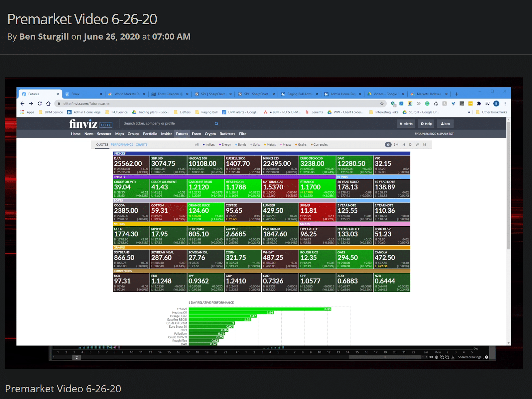Click the bright green Ethanol performance bar
Image resolution: width=532 pixels, height=399 pixels.
260,309
